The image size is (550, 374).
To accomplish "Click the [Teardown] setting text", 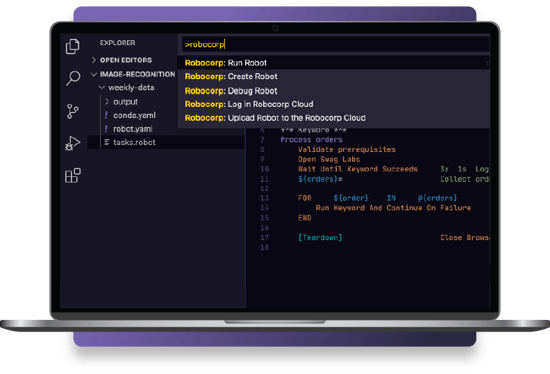I will point(320,238).
